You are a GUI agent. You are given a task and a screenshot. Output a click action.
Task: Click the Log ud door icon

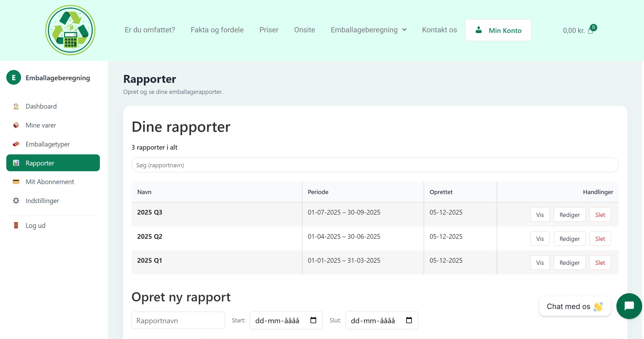16,225
